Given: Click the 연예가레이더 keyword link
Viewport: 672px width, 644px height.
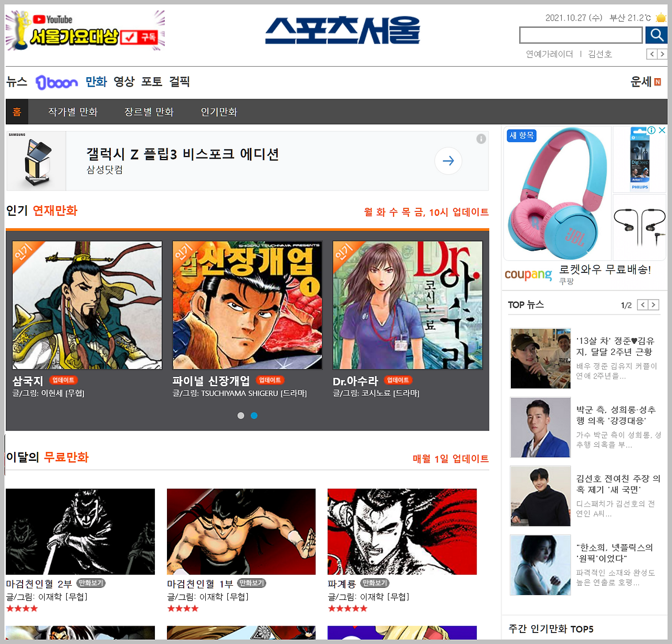Looking at the screenshot, I should coord(550,54).
